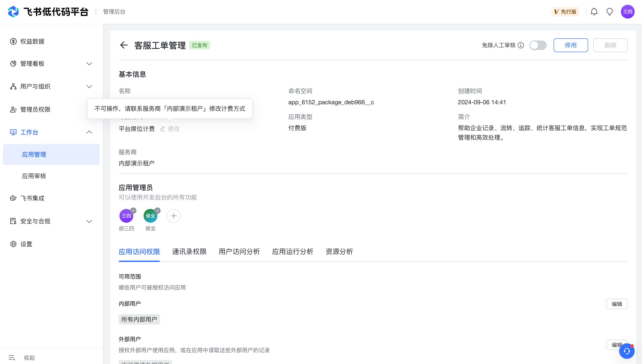Click the 飞书集成 bird icon
642x364 pixels.
click(13, 198)
